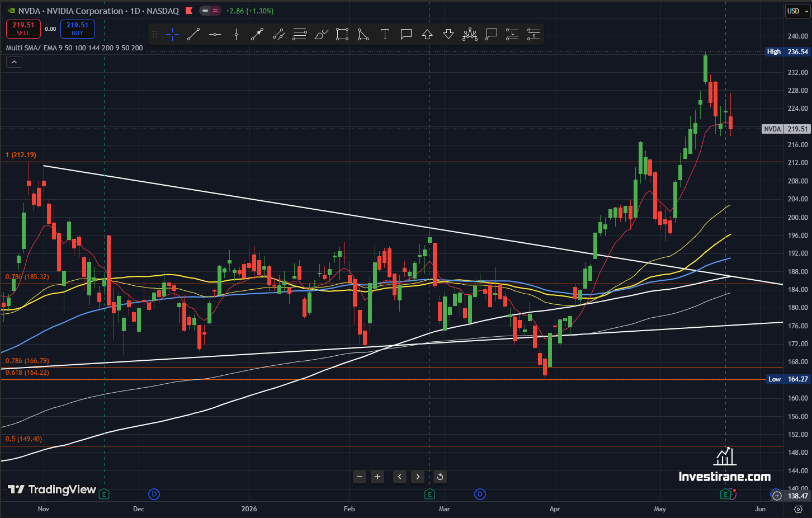
Task: Open the earnings E marker before Mar
Action: (429, 494)
